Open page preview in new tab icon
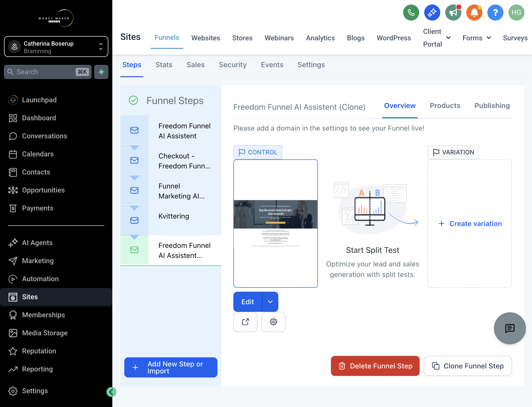This screenshot has width=532, height=407. (x=245, y=322)
